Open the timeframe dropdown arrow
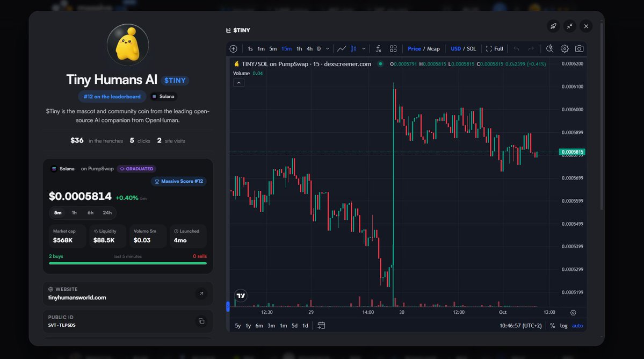Image resolution: width=644 pixels, height=359 pixels. [327, 49]
